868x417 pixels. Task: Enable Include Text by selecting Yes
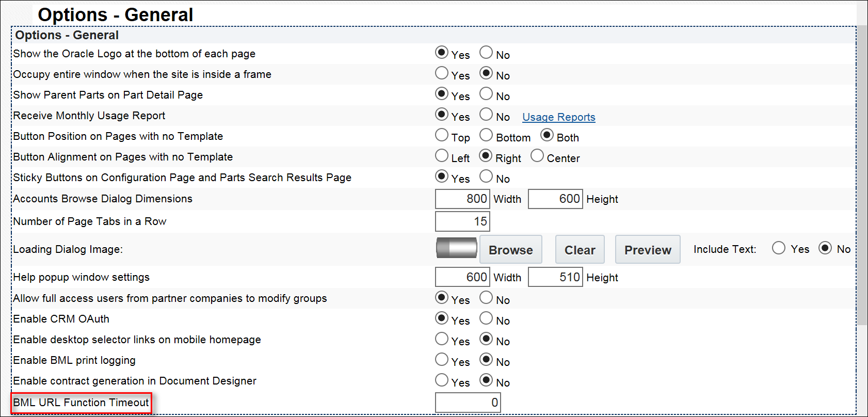click(779, 248)
